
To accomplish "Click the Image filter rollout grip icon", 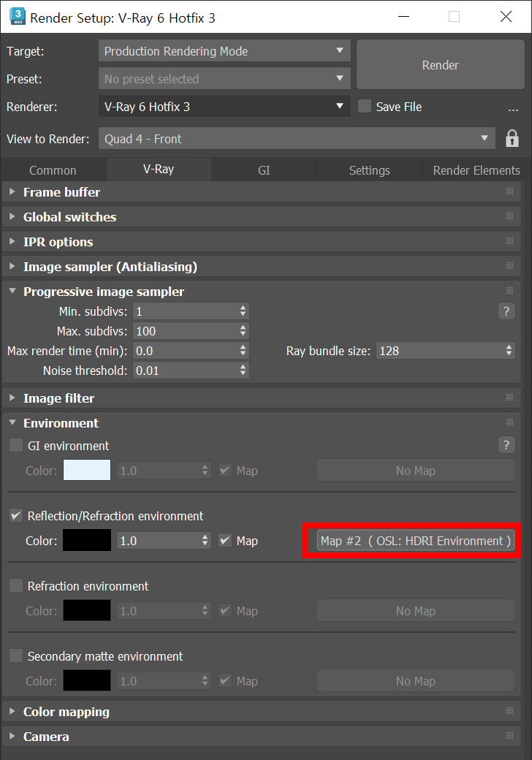I will (x=510, y=398).
